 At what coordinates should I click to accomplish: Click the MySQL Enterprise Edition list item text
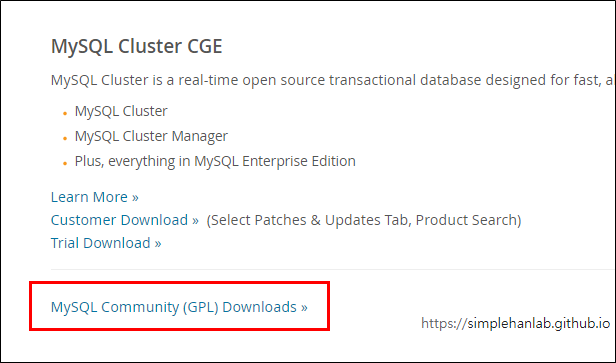215,161
